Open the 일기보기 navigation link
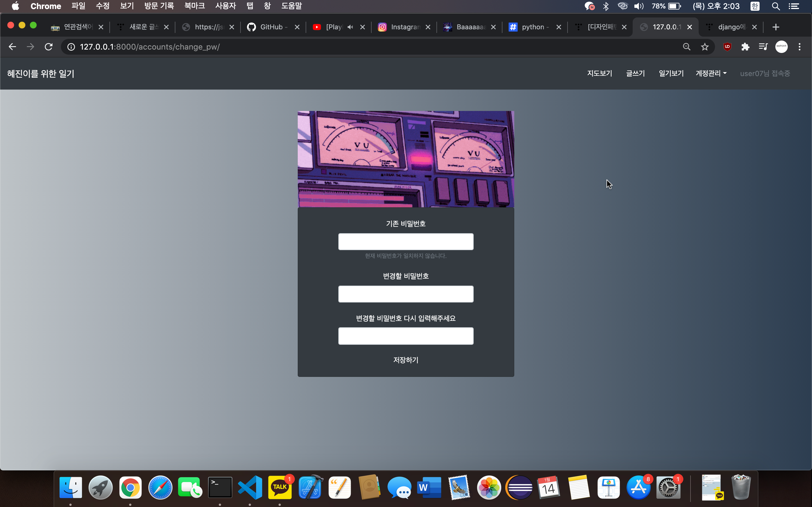 (x=671, y=74)
